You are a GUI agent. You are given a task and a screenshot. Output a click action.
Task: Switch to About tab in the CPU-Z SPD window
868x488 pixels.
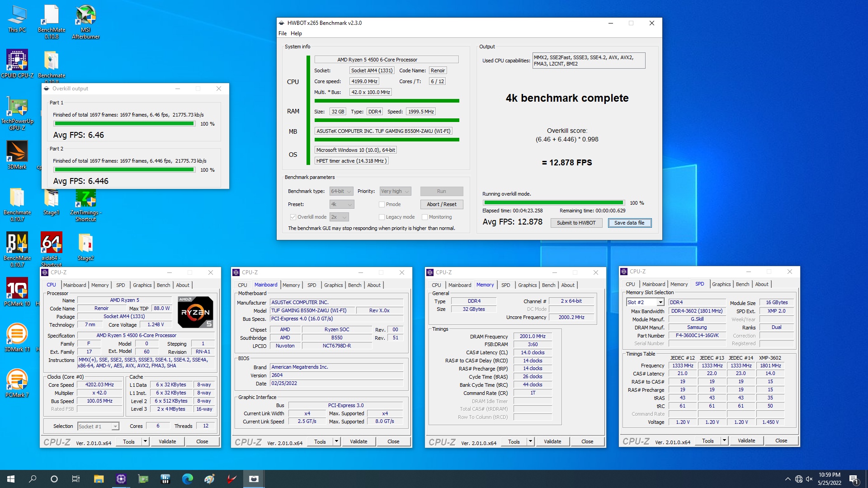pyautogui.click(x=762, y=284)
